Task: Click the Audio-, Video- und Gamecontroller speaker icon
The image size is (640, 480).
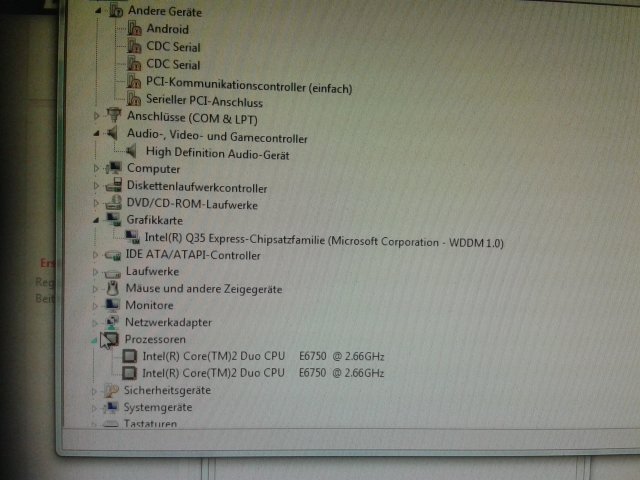Action: [x=112, y=133]
